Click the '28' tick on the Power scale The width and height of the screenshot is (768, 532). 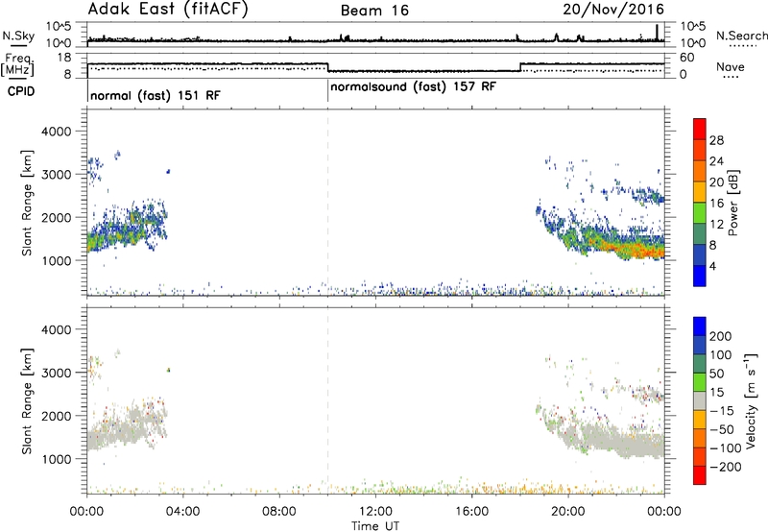[x=716, y=141]
